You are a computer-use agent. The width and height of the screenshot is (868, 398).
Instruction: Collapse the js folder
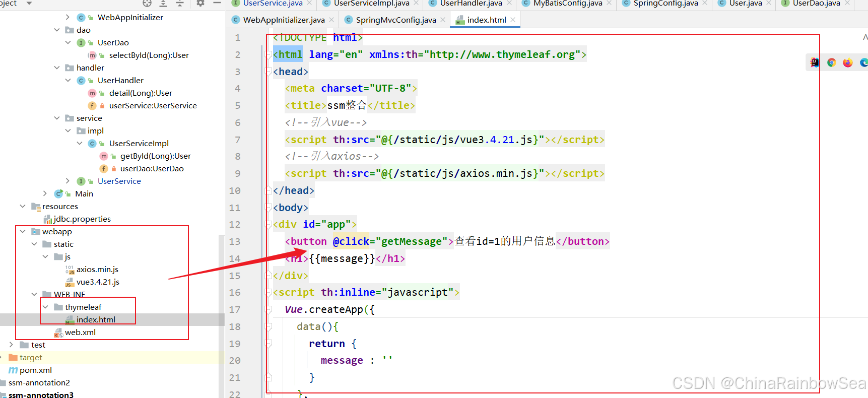point(45,256)
